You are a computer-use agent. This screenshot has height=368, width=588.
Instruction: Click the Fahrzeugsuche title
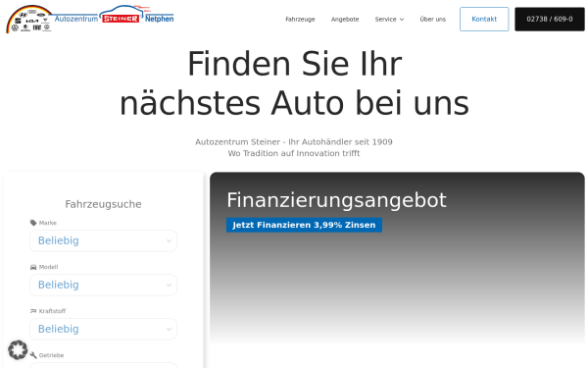103,204
